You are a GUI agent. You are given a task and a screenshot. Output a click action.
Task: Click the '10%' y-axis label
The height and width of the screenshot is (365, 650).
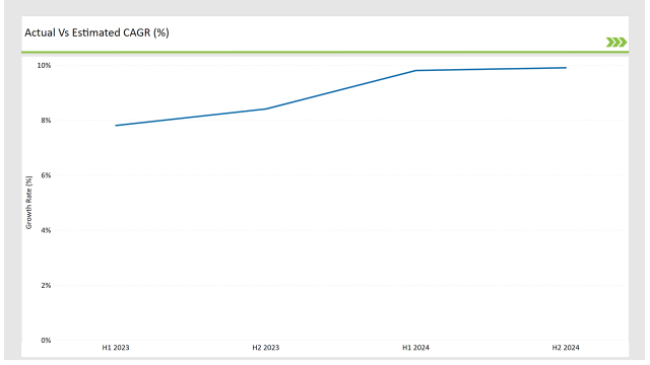click(44, 66)
